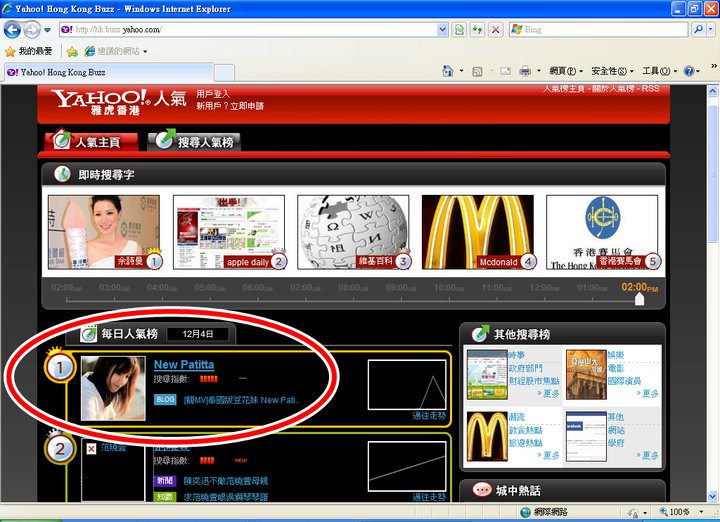Click the browser Back arrow button
Image resolution: width=720 pixels, height=522 pixels.
tap(12, 30)
